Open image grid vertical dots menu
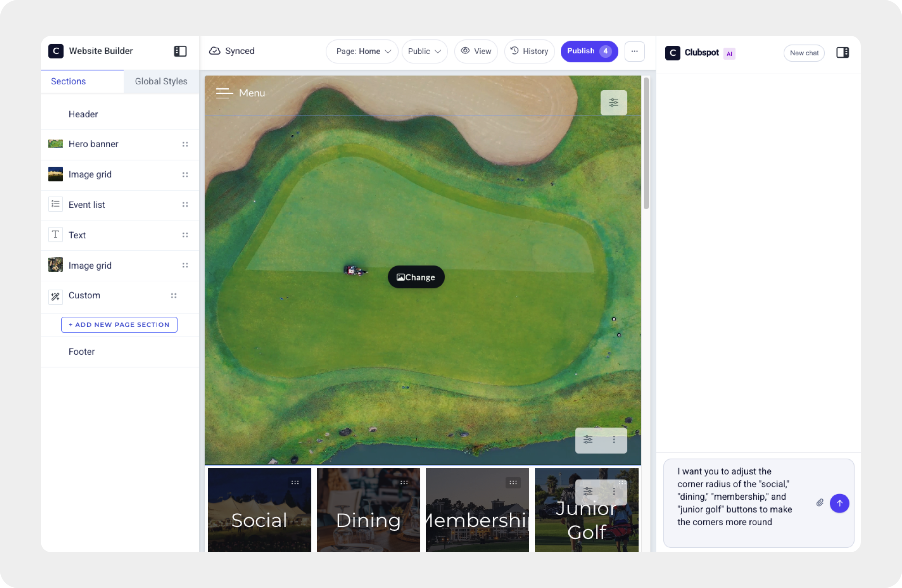This screenshot has height=588, width=902. (x=614, y=491)
